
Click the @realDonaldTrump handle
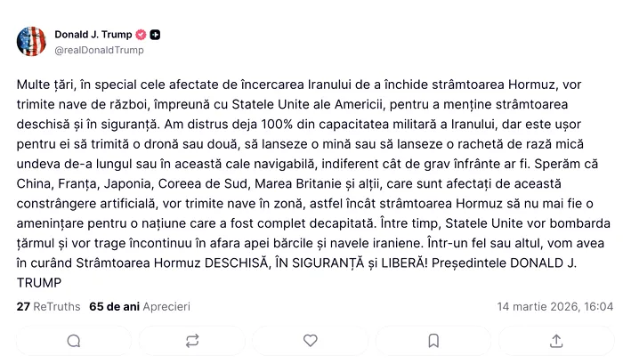click(x=99, y=50)
